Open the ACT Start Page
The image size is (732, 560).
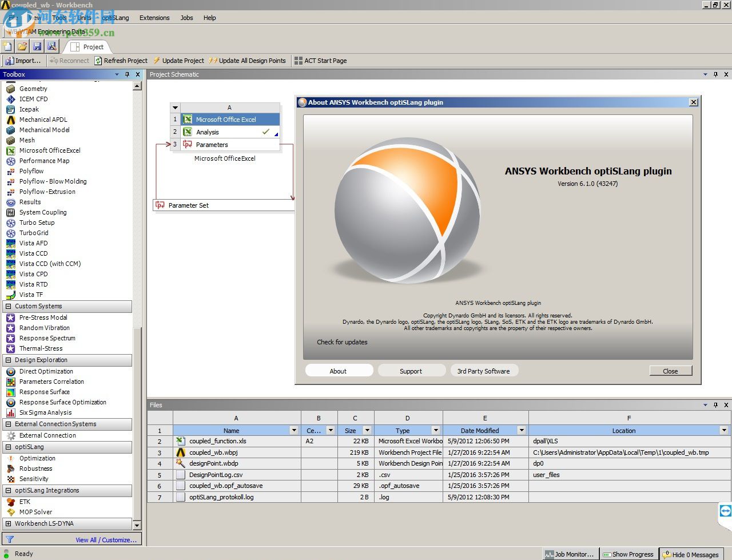point(320,61)
